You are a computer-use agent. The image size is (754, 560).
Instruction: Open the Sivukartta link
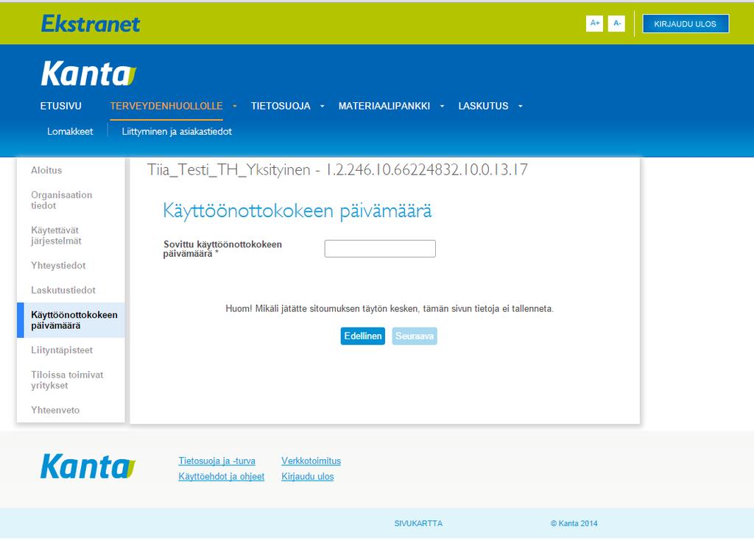pos(418,523)
